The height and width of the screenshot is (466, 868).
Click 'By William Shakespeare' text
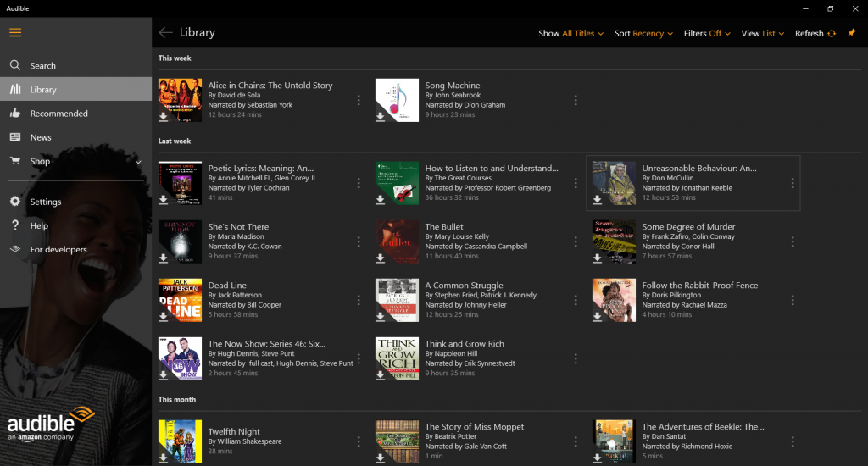245,441
